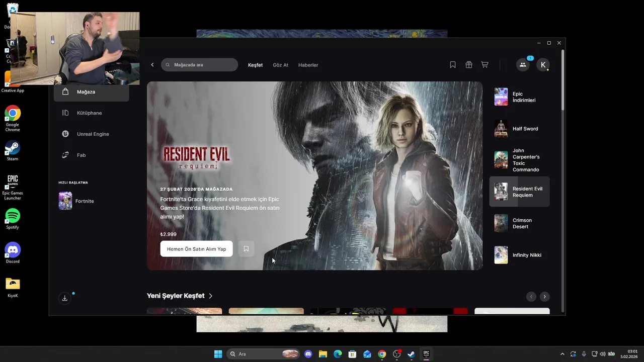Open the gift box icon in header
This screenshot has height=362, width=644.
pyautogui.click(x=469, y=65)
